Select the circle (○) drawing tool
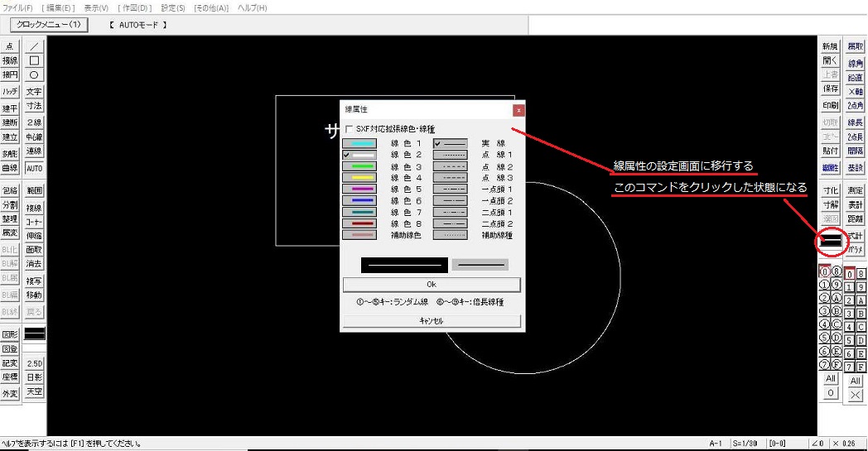 (34, 74)
